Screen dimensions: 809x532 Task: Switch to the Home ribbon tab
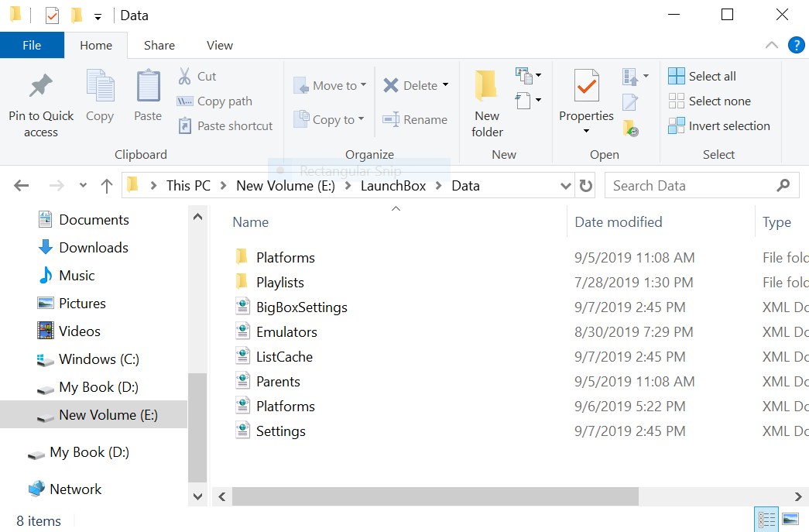click(96, 46)
